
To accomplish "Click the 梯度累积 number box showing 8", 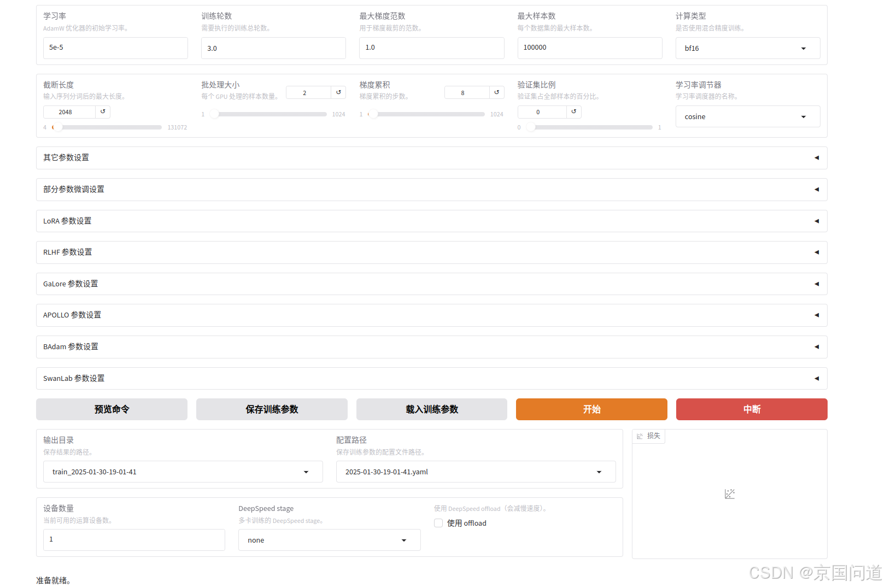I will pyautogui.click(x=467, y=92).
